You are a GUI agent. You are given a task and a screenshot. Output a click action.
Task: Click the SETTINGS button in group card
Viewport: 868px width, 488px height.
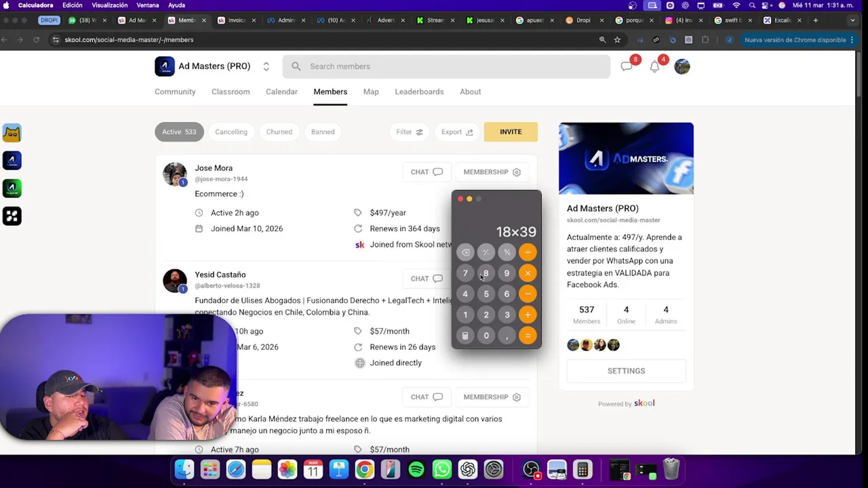626,371
